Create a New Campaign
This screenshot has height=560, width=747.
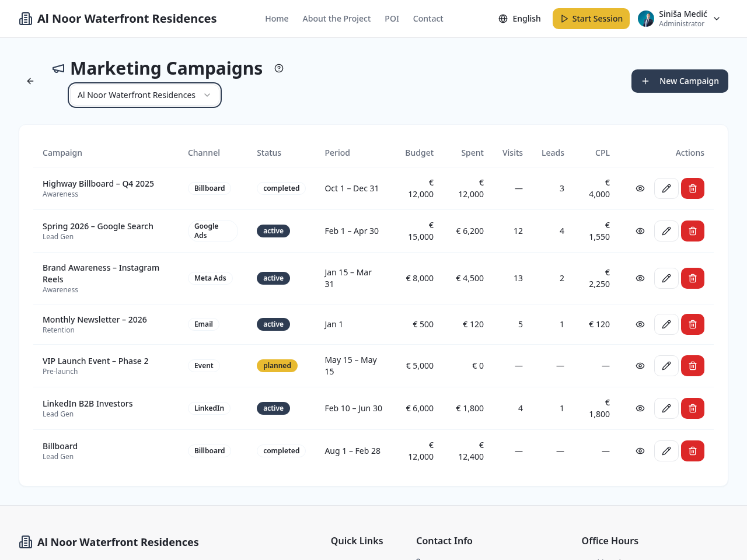coord(680,81)
